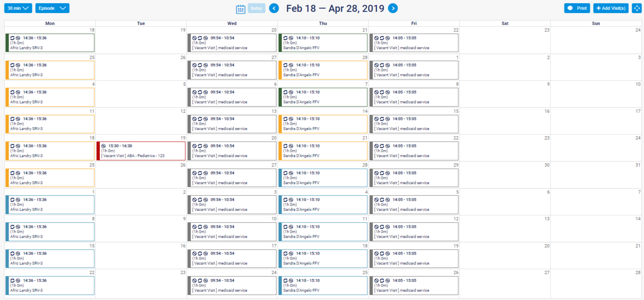Click red color bar on ABA Pediatrics visit

98,151
